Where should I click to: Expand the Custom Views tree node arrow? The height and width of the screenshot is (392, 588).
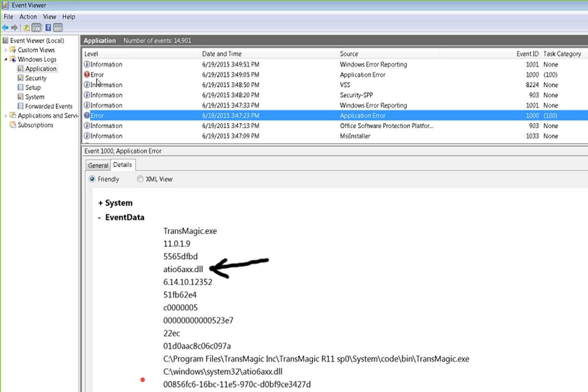coord(6,50)
